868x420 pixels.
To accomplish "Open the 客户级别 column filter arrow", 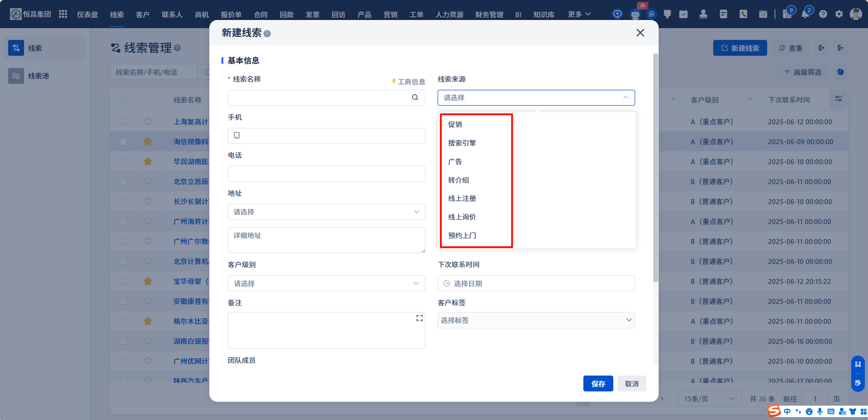I will pos(750,100).
